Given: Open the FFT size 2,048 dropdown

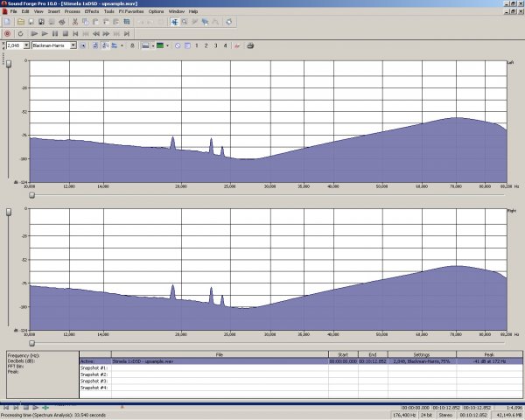Looking at the screenshot, I should pyautogui.click(x=27, y=45).
